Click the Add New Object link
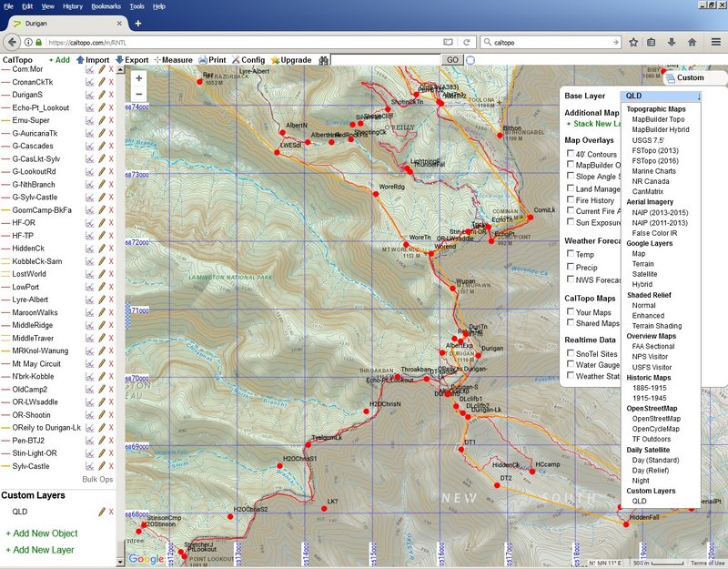Viewport: 728px width, 569px height. tap(42, 533)
